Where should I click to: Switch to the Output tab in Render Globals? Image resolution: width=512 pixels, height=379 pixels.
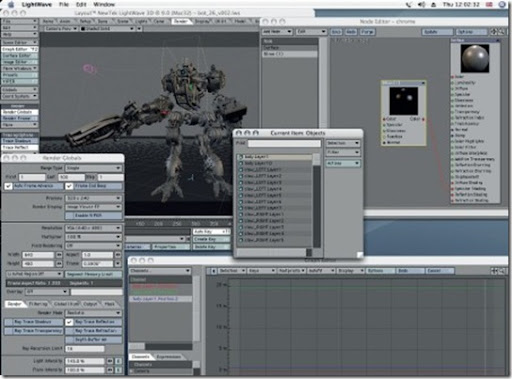pyautogui.click(x=90, y=304)
